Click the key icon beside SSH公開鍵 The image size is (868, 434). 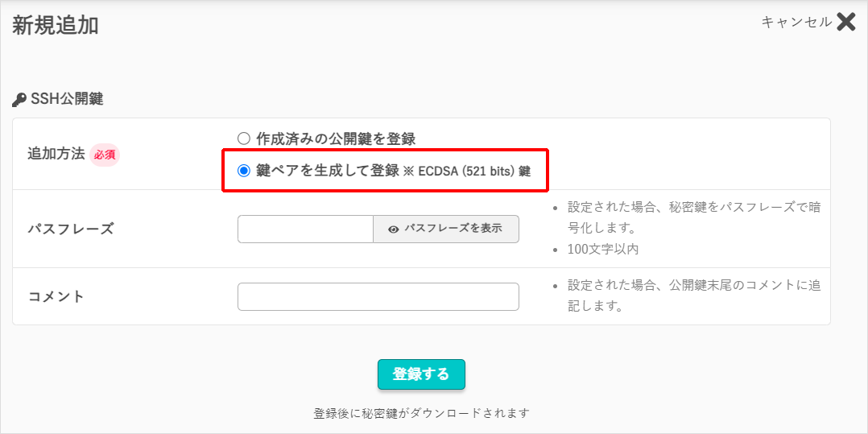[19, 100]
